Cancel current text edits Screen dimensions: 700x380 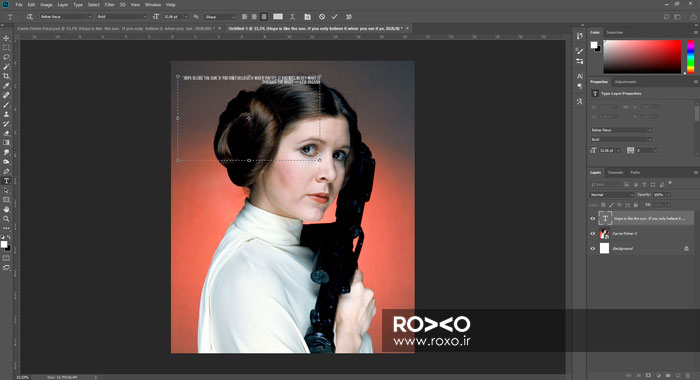[x=322, y=17]
